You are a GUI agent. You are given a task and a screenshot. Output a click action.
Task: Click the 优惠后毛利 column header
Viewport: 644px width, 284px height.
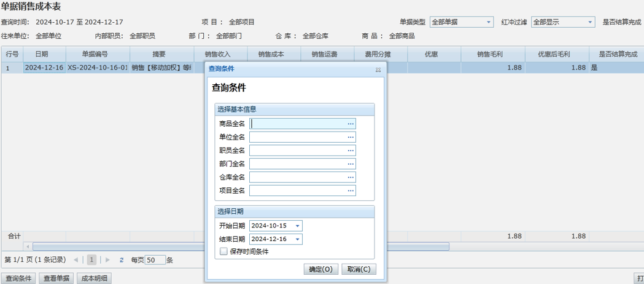(x=554, y=54)
